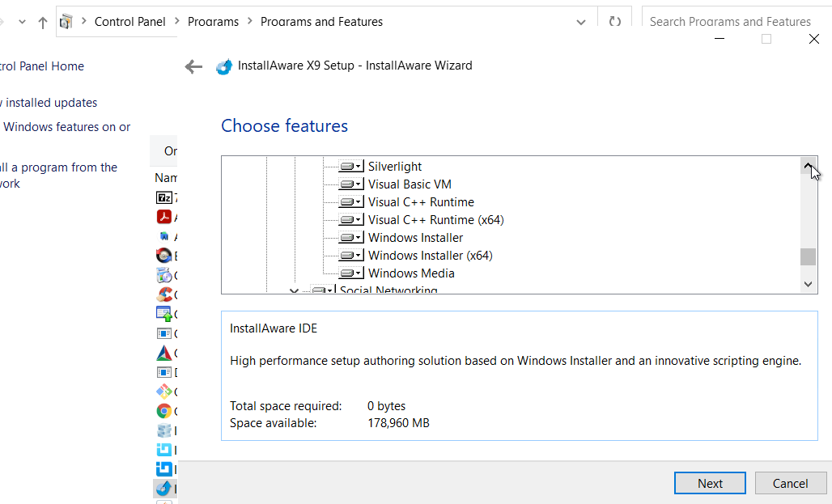Click the 'Choose features' heading
Image resolution: width=832 pixels, height=504 pixels.
(284, 125)
